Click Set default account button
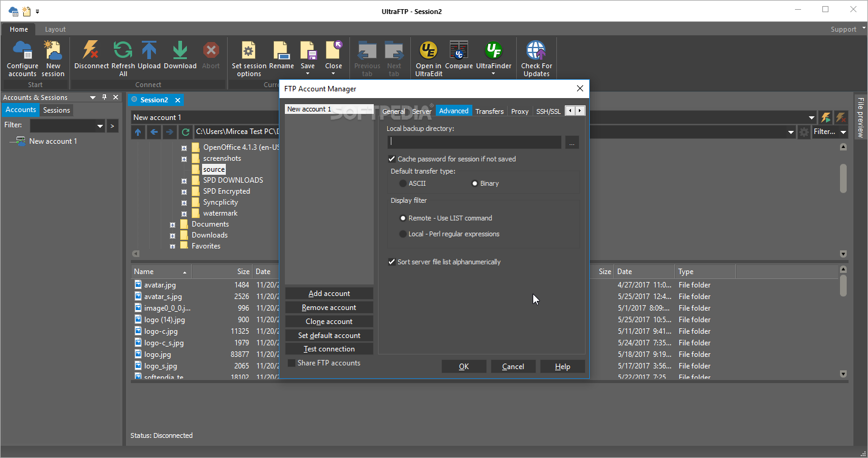 pos(329,336)
